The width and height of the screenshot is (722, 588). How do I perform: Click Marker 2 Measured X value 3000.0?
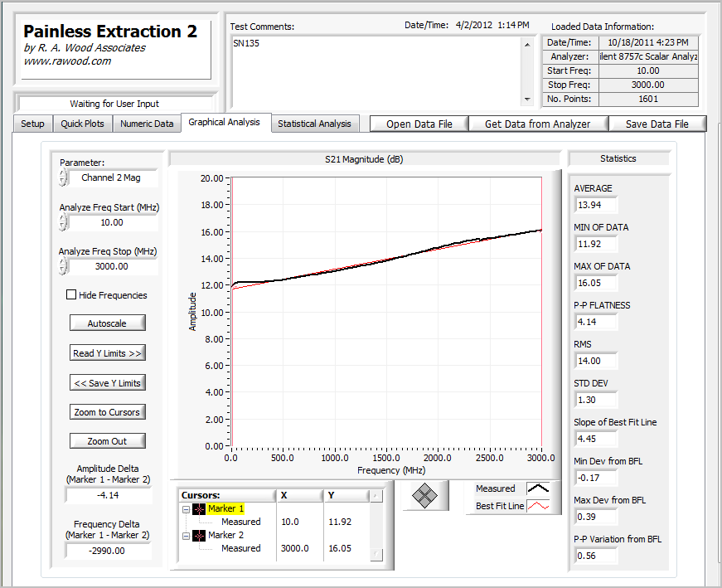point(295,548)
